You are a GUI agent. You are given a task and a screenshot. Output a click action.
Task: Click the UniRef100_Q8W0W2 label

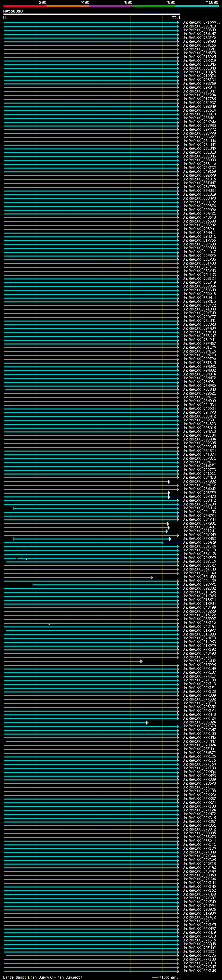pos(199,489)
